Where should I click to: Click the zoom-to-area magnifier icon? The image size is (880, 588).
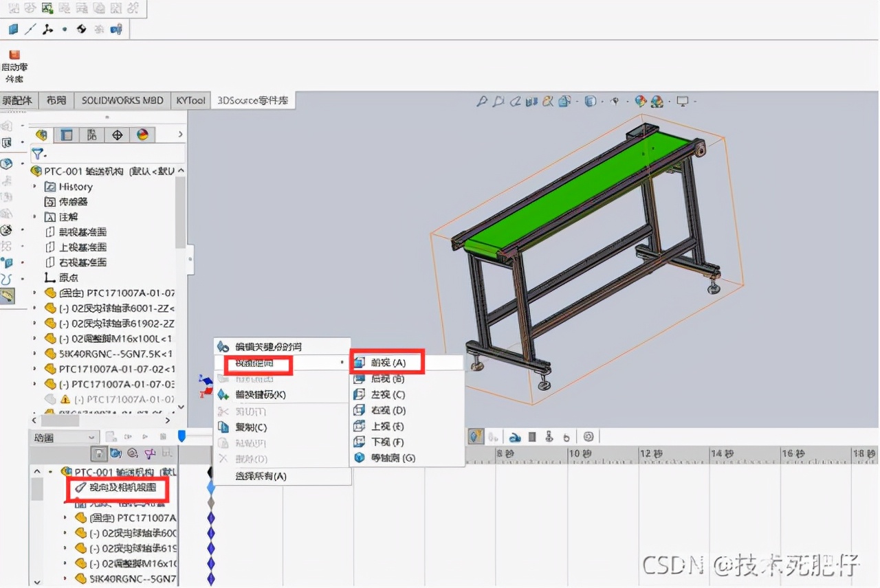click(499, 101)
